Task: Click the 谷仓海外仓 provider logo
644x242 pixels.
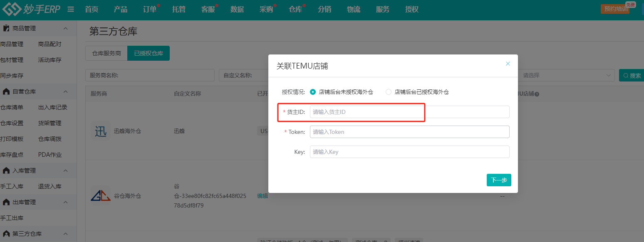Action: [x=101, y=195]
